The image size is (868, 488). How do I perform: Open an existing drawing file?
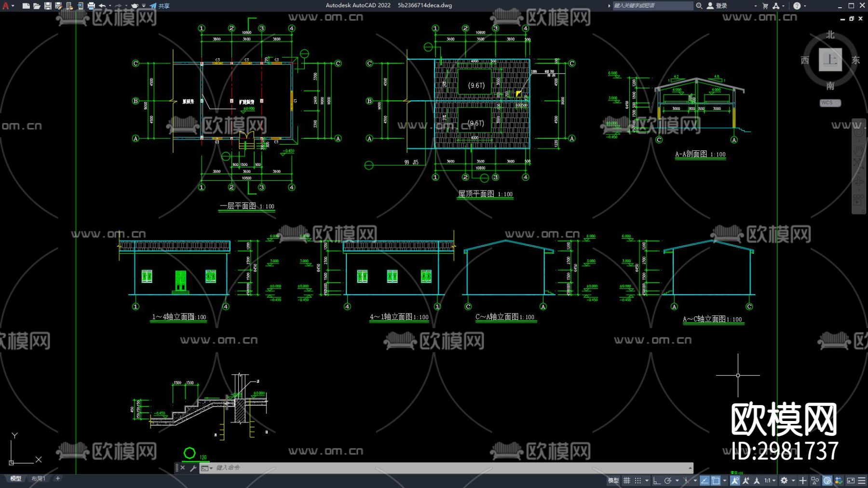click(37, 6)
